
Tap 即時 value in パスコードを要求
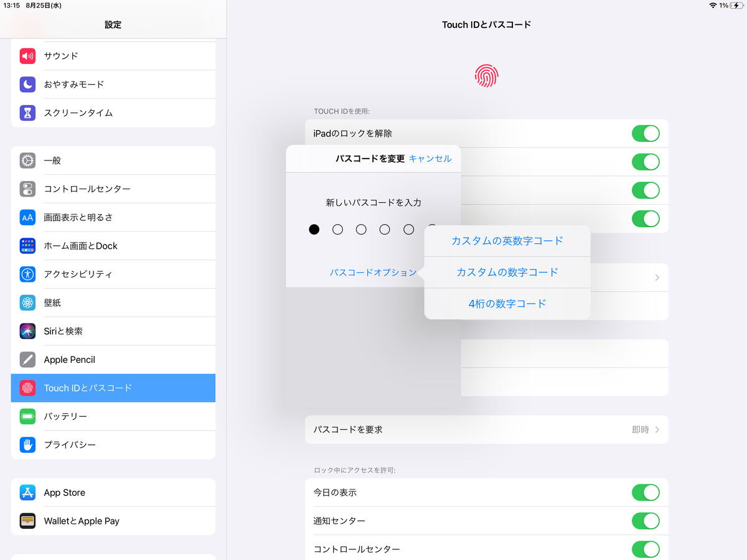tap(641, 430)
